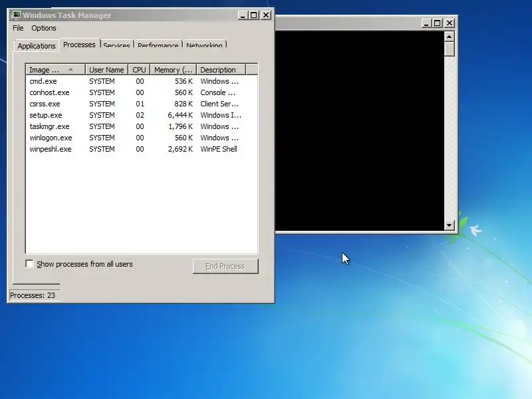Click the End Process button
The image size is (532, 399).
coord(225,266)
